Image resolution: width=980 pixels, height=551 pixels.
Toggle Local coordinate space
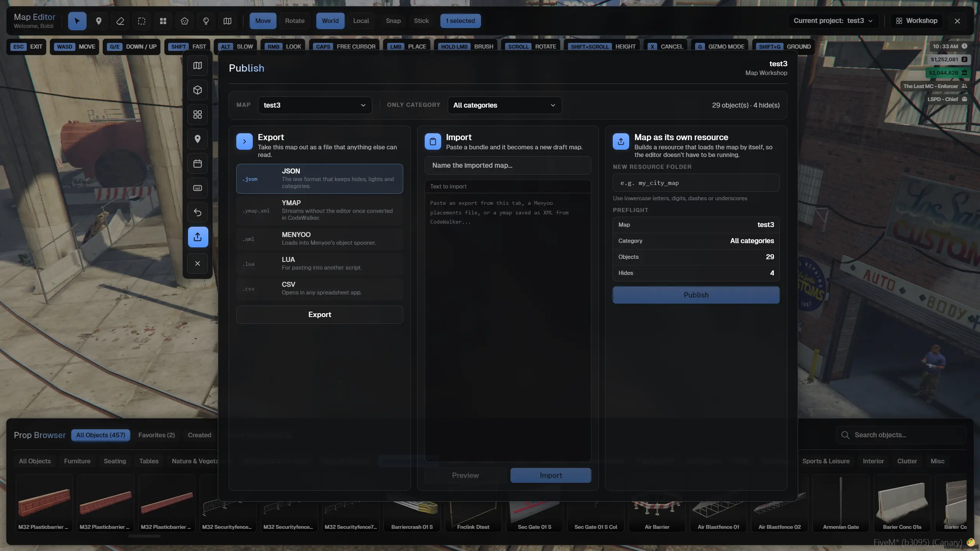[361, 21]
